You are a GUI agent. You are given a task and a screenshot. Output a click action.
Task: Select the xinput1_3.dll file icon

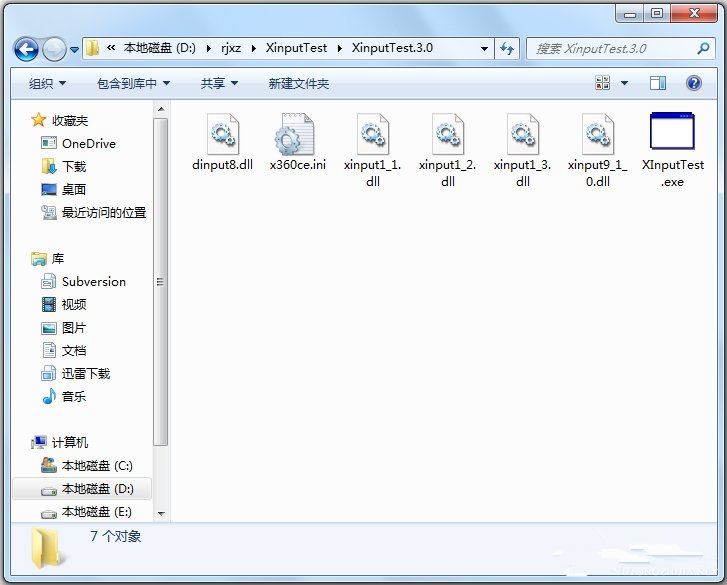(522, 135)
